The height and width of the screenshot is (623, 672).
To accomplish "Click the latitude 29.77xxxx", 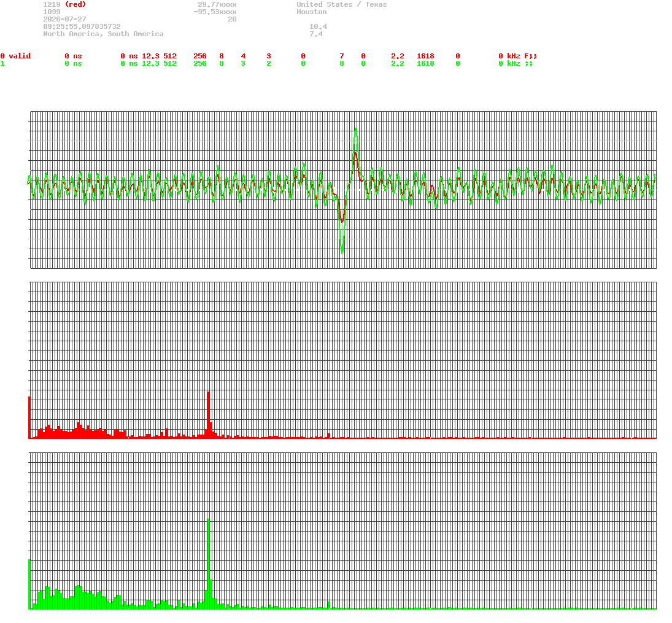I will point(217,4).
